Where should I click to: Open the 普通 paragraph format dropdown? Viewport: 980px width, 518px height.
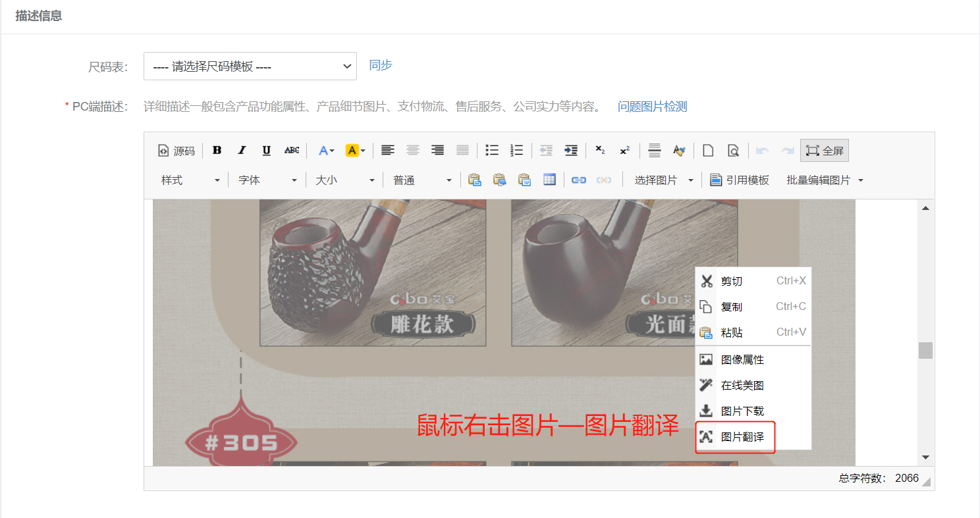(422, 180)
